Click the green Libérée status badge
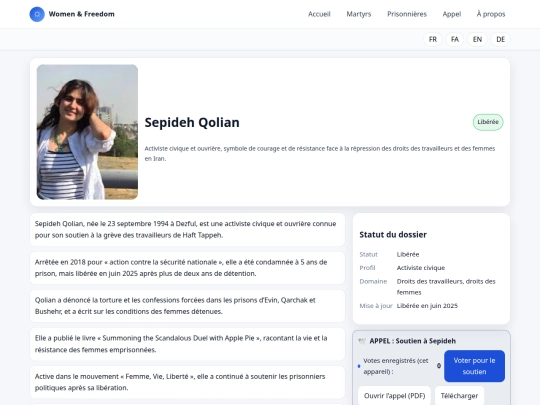The image size is (540, 405). coord(488,122)
